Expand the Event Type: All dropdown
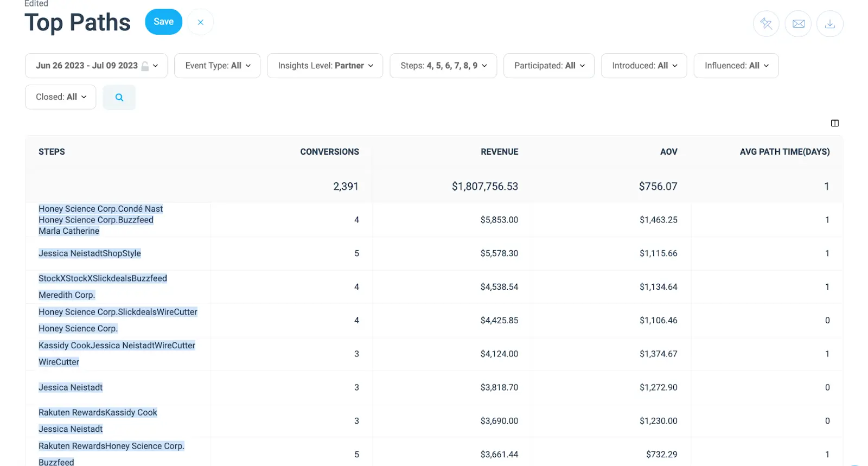The image size is (868, 466). point(218,66)
